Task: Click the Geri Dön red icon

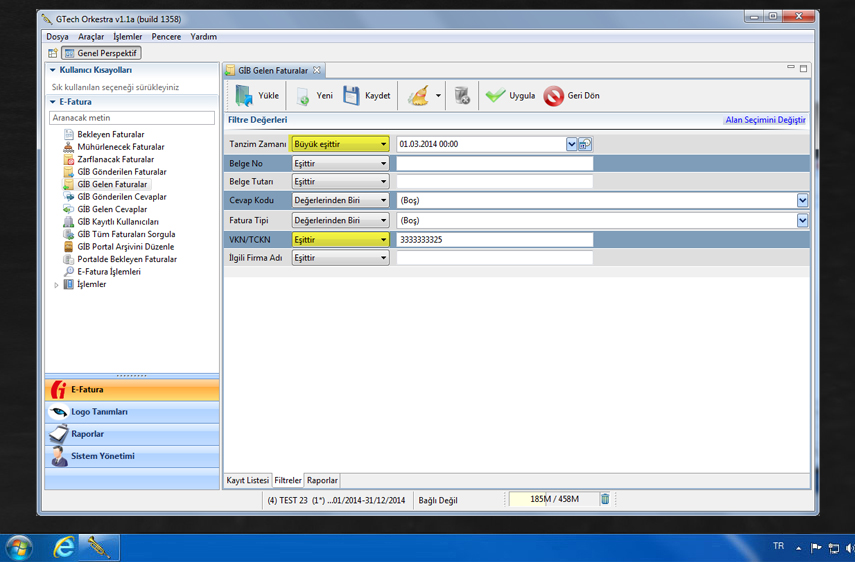Action: (553, 96)
